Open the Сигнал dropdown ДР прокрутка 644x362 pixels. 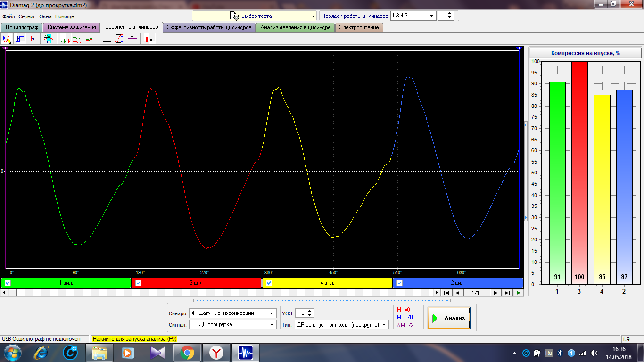232,324
